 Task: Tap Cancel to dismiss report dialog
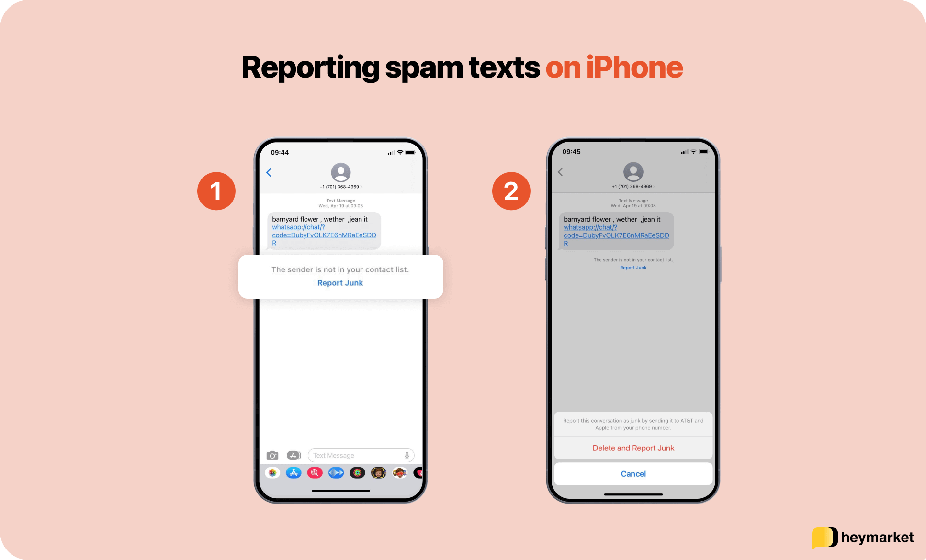[x=633, y=473]
